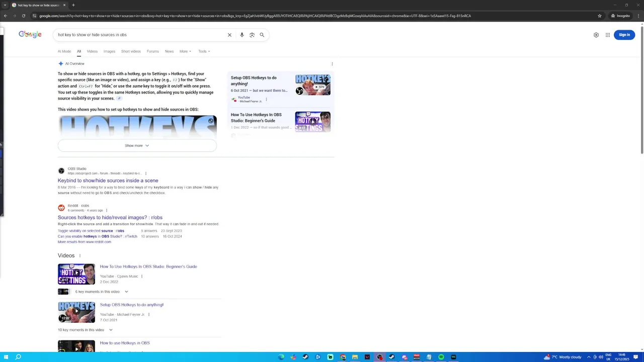
Task: Open the taskbar clock and date
Action: 622,357
